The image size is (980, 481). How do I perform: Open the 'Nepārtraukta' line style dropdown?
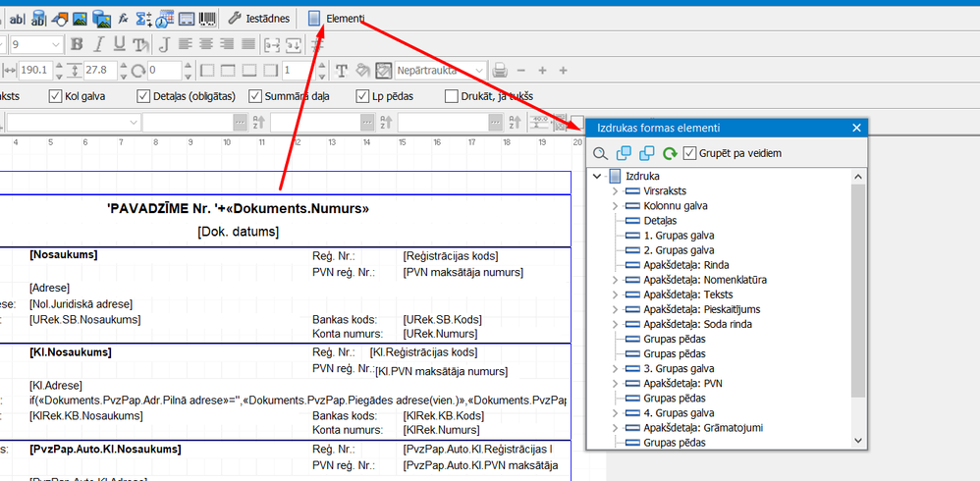point(476,71)
